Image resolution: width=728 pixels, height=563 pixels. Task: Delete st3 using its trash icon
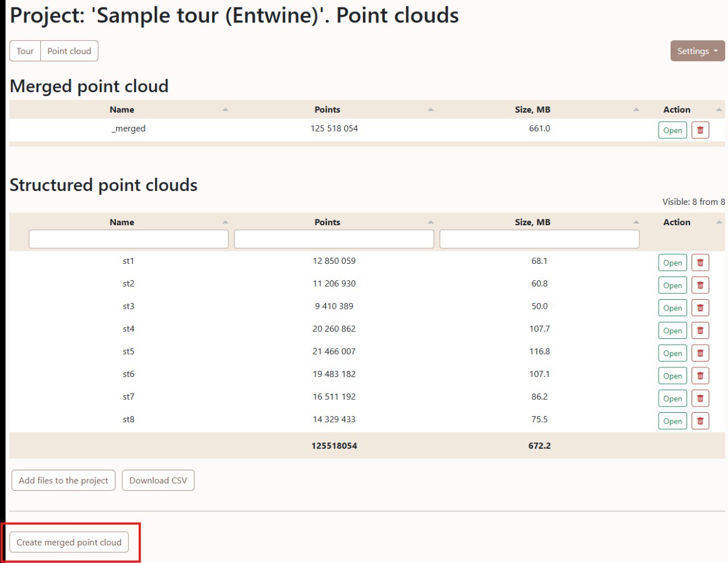click(700, 308)
